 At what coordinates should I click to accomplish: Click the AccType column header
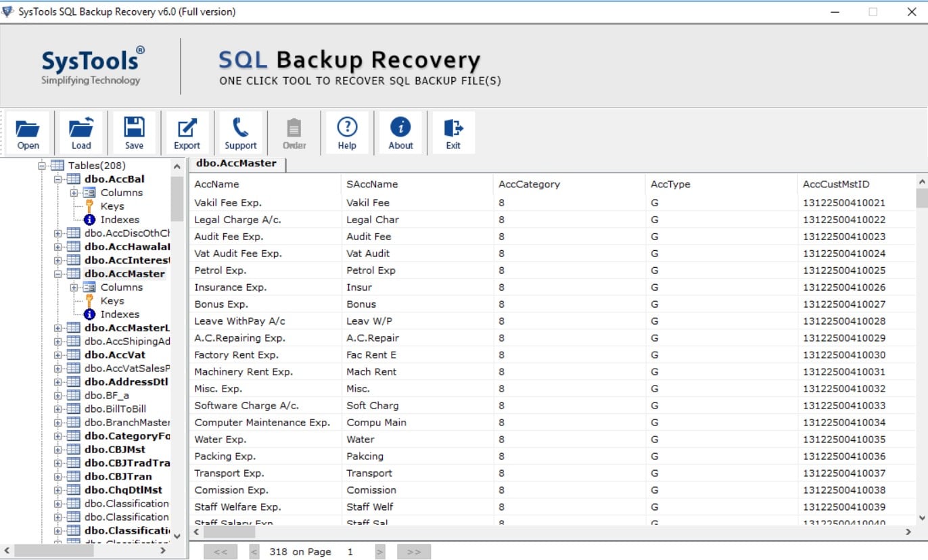(722, 184)
